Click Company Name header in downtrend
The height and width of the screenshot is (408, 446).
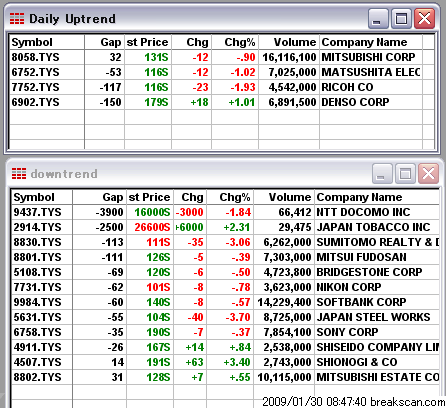pos(377,197)
